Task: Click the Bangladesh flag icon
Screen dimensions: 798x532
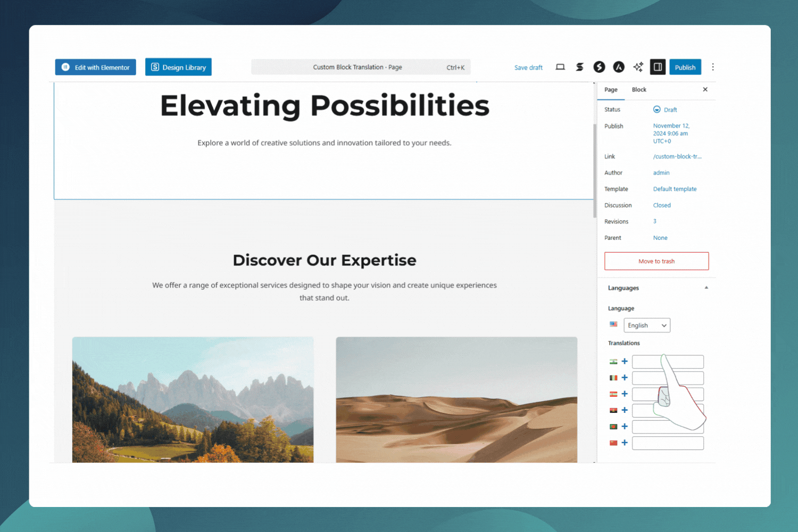Action: coord(613,427)
